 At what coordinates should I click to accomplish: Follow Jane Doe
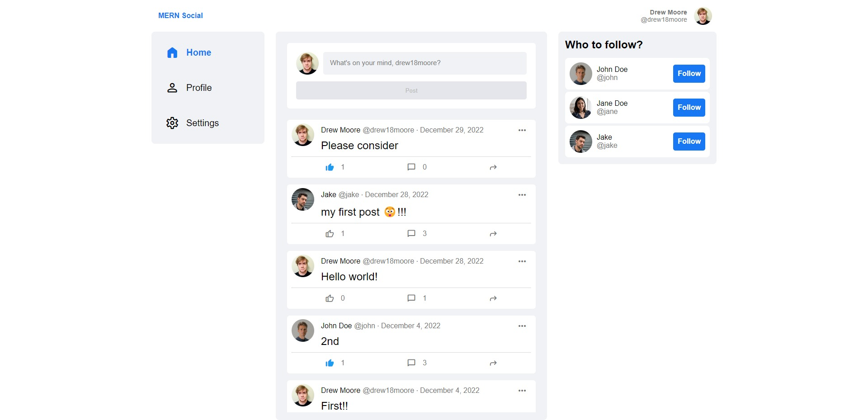[x=689, y=108]
